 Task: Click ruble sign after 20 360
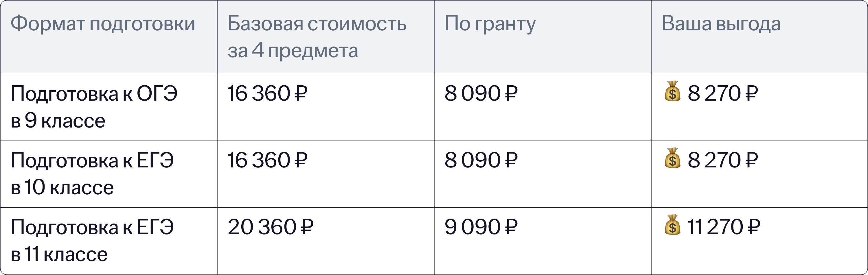307,227
